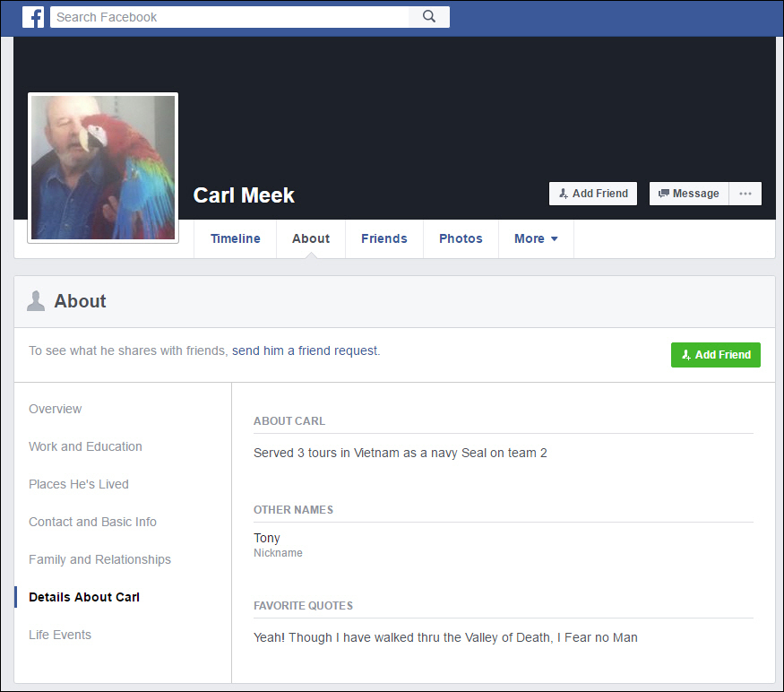This screenshot has height=692, width=784.
Task: Open the three-dots more actions button
Action: click(745, 194)
